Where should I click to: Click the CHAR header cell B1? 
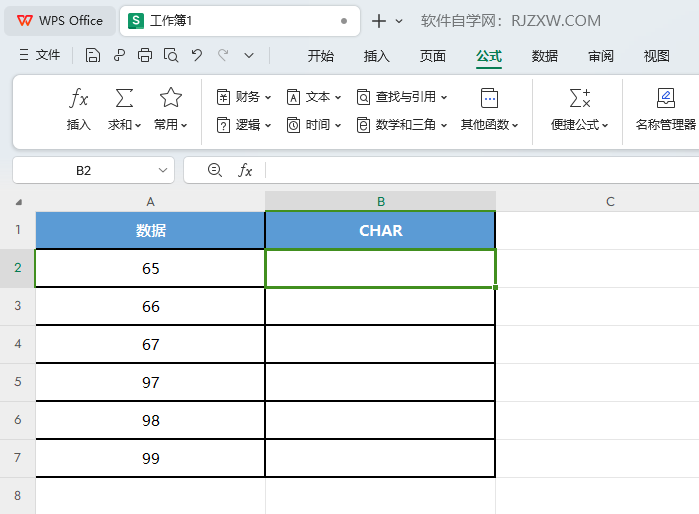click(380, 230)
